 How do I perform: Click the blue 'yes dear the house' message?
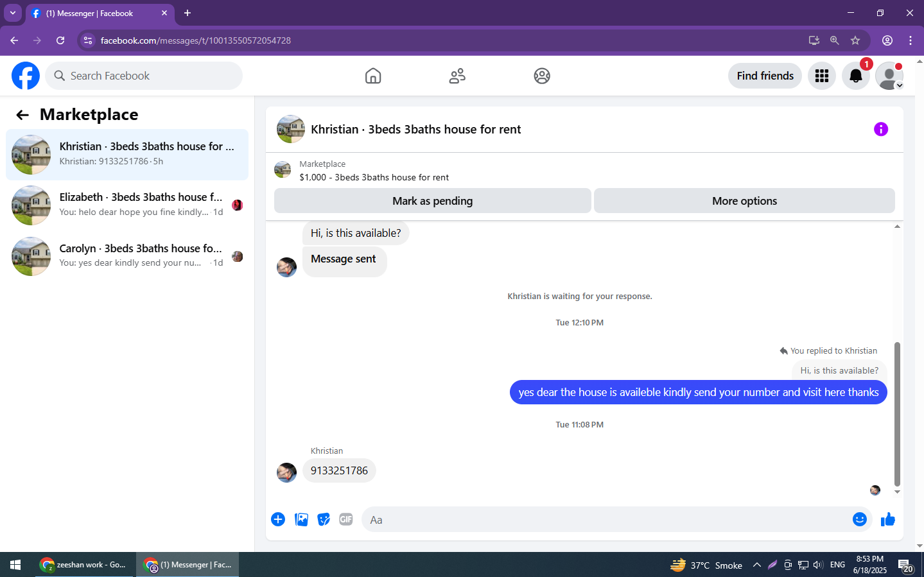[x=699, y=392]
